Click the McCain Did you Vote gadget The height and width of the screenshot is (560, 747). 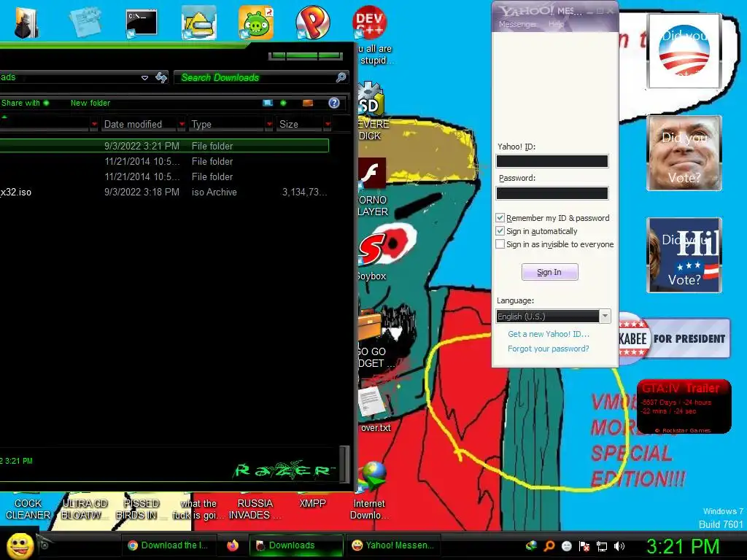684,153
